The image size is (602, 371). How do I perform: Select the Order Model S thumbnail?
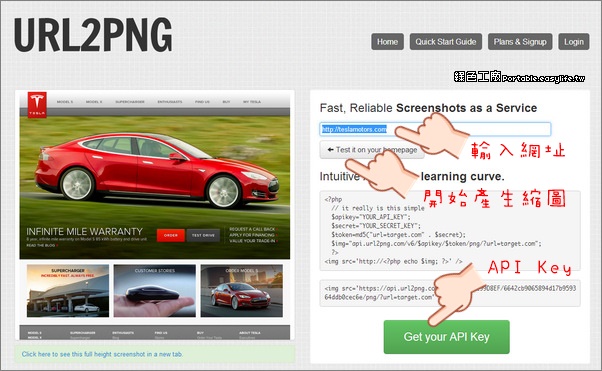[241, 291]
